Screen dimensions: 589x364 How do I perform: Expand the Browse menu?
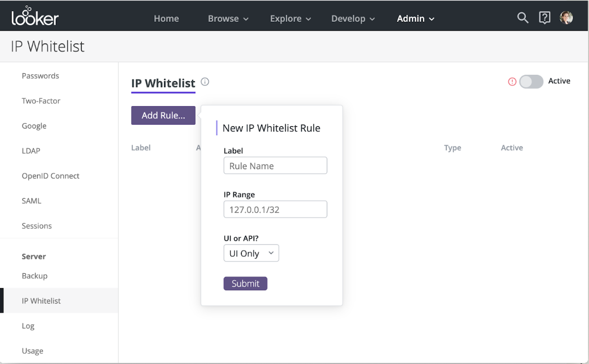pos(228,19)
